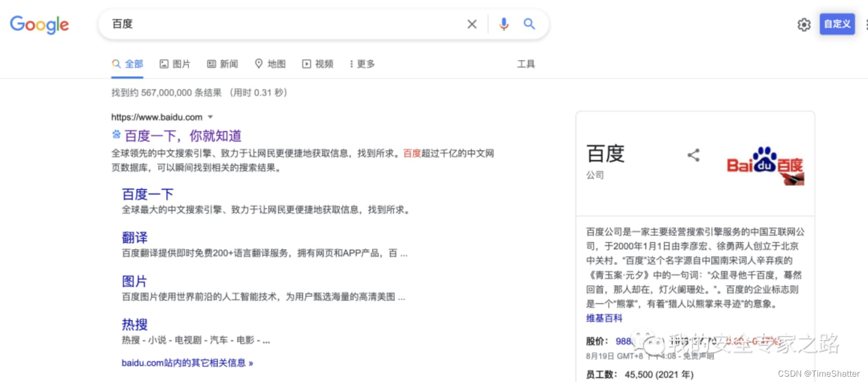This screenshot has height=382, width=868.
Task: Open the 图片 sitelink under Baidu result
Action: point(134,281)
